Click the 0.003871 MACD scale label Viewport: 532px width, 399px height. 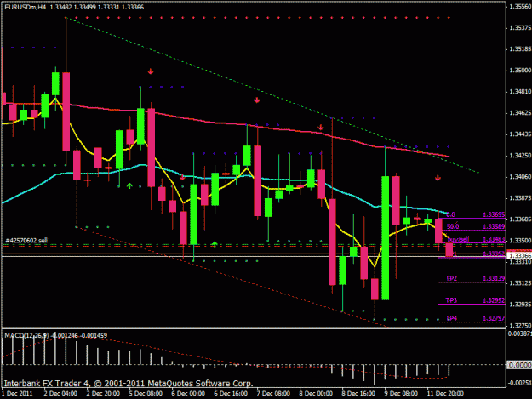tap(520, 333)
